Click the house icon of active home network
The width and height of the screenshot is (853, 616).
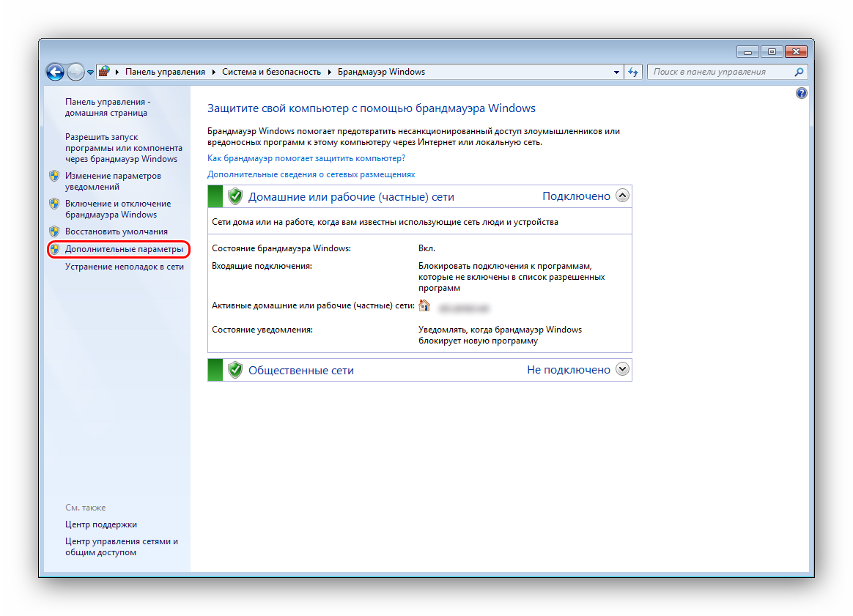point(424,305)
